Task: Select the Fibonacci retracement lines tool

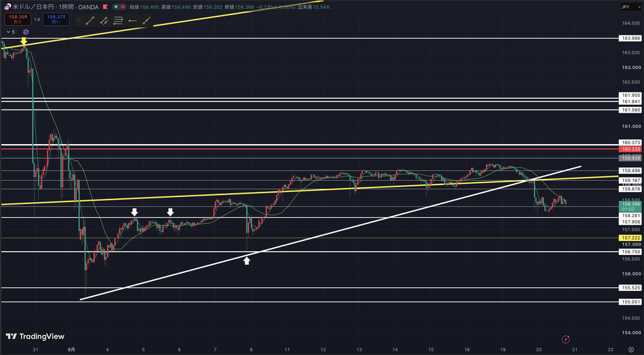Action: click(118, 20)
